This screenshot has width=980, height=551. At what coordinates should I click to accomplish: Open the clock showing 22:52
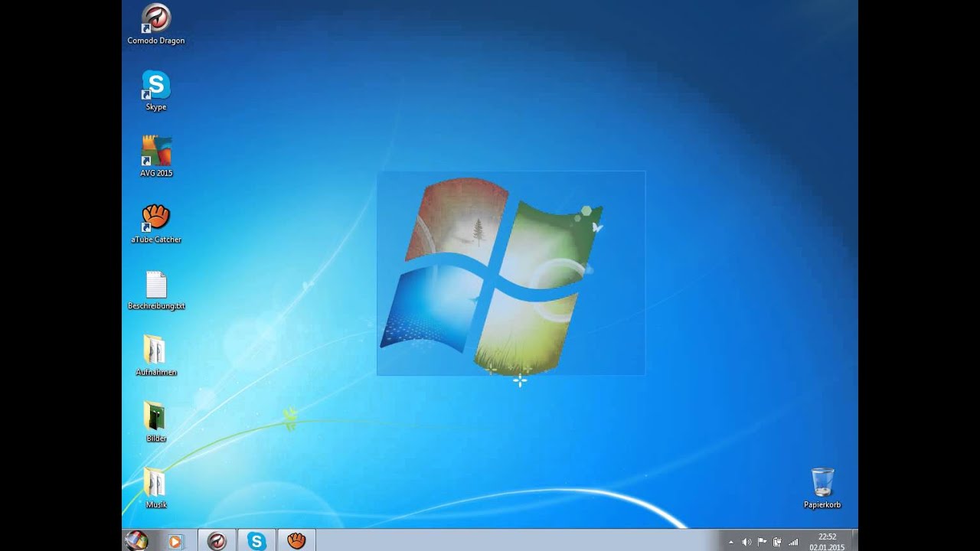pos(827,542)
